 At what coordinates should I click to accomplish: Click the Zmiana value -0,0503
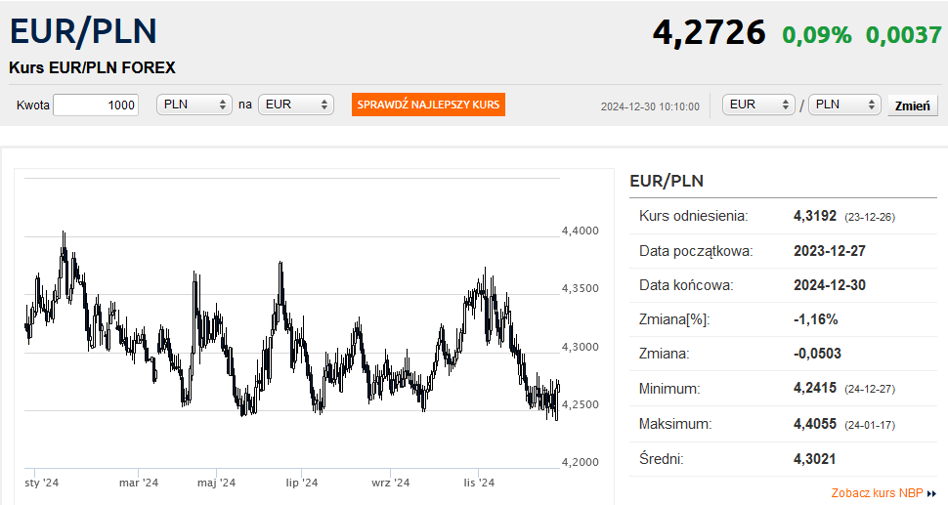[817, 354]
